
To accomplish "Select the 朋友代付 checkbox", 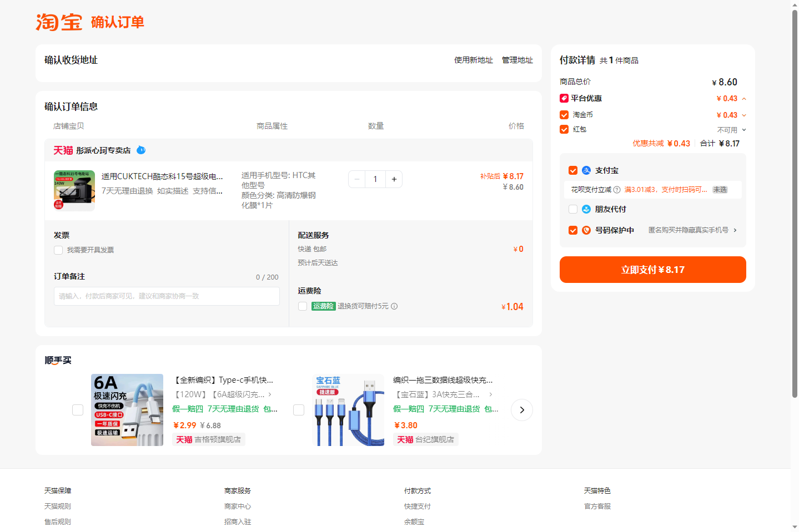I will [x=573, y=209].
